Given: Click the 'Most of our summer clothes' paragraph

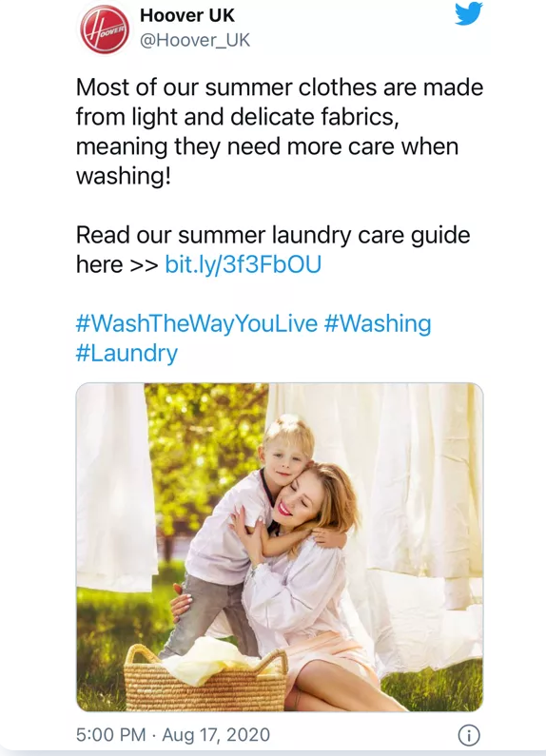Looking at the screenshot, I should click(280, 131).
